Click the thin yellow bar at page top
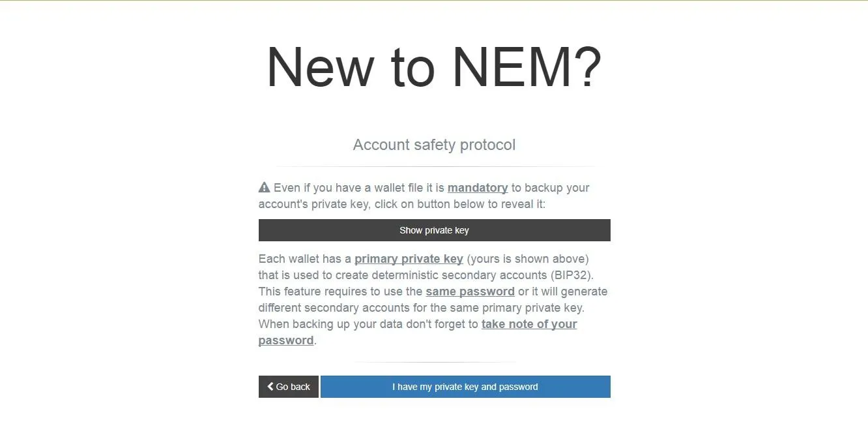Screen dimensions: 868x448 coord(434,2)
